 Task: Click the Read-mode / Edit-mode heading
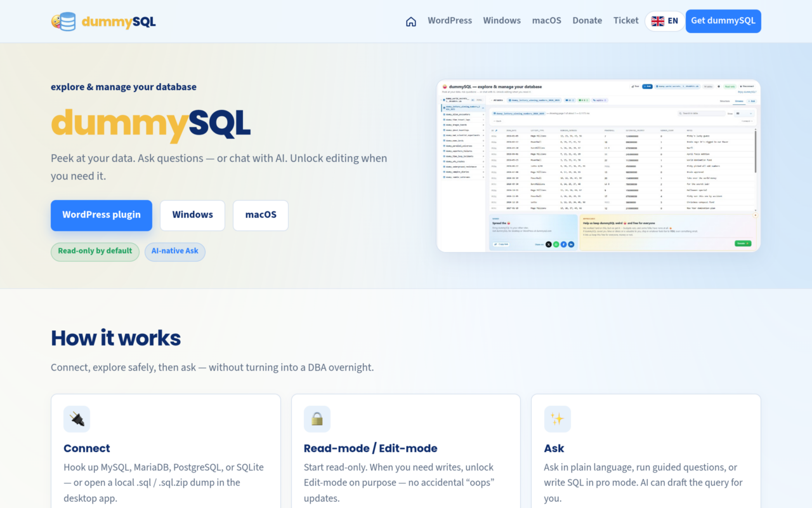(370, 448)
